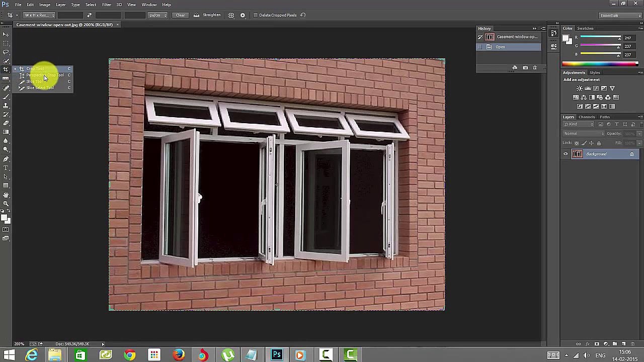Screen dimensions: 644x362
Task: Select the Pen tool
Action: [x=6, y=159]
